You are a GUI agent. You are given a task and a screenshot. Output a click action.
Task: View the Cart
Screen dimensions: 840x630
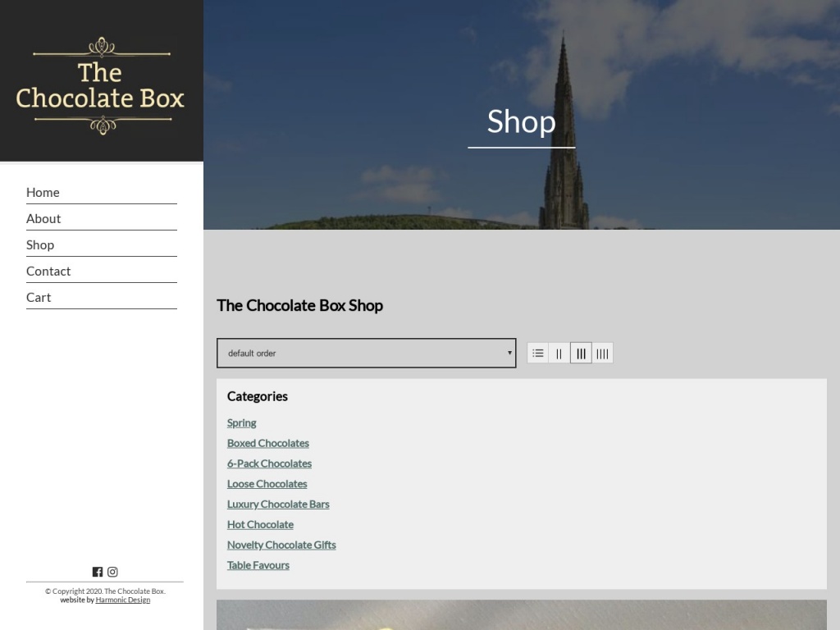[39, 297]
